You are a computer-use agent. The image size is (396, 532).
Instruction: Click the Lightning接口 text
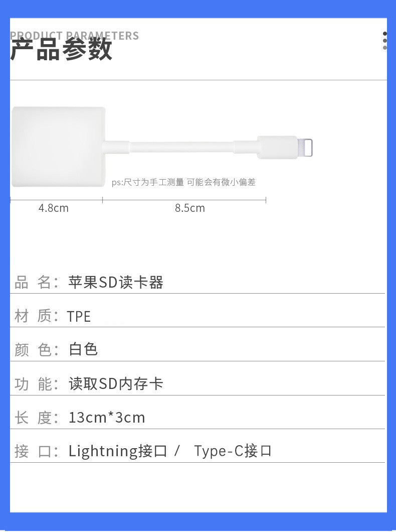pyautogui.click(x=118, y=451)
